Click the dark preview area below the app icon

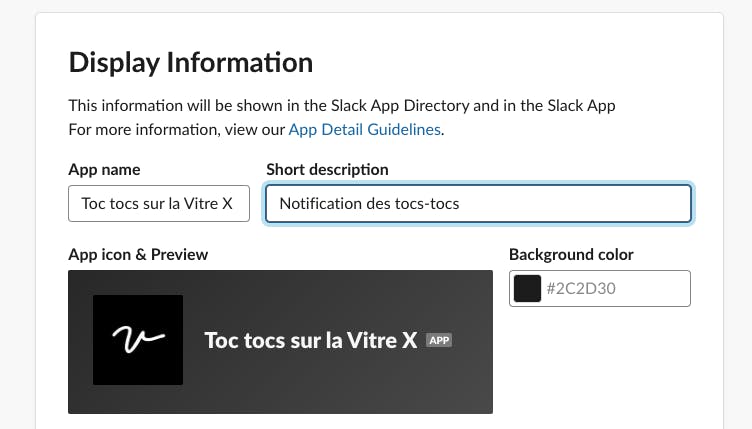[138, 399]
